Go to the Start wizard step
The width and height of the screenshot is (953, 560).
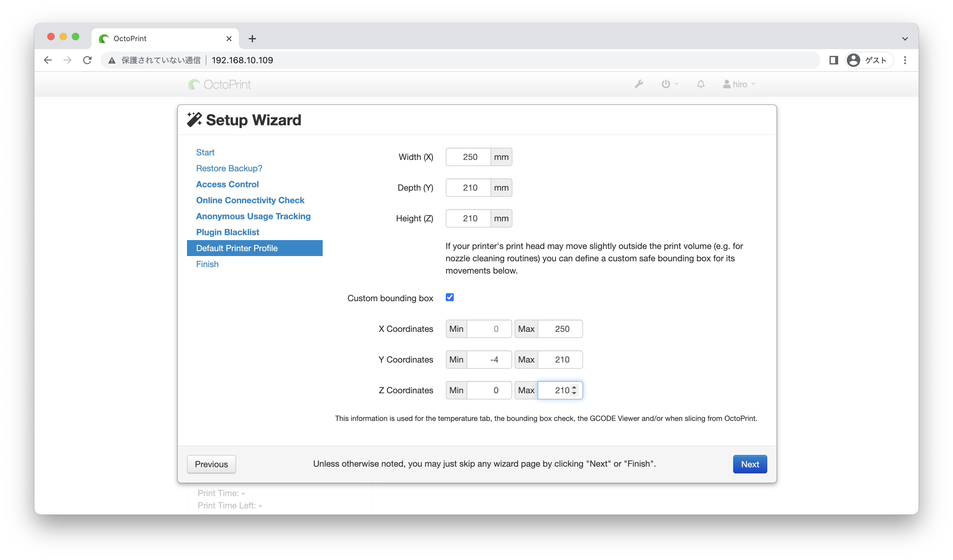pyautogui.click(x=205, y=152)
